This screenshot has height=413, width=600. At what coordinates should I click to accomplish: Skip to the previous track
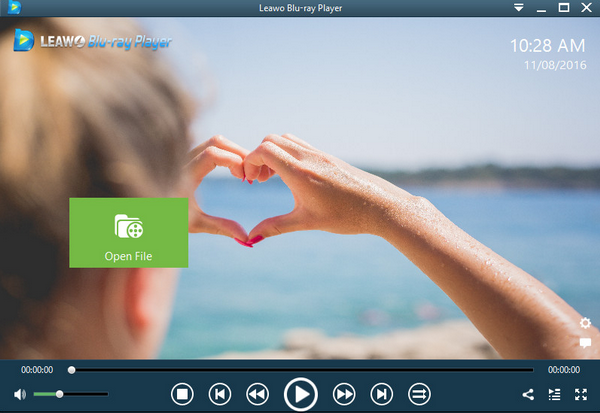coord(220,394)
